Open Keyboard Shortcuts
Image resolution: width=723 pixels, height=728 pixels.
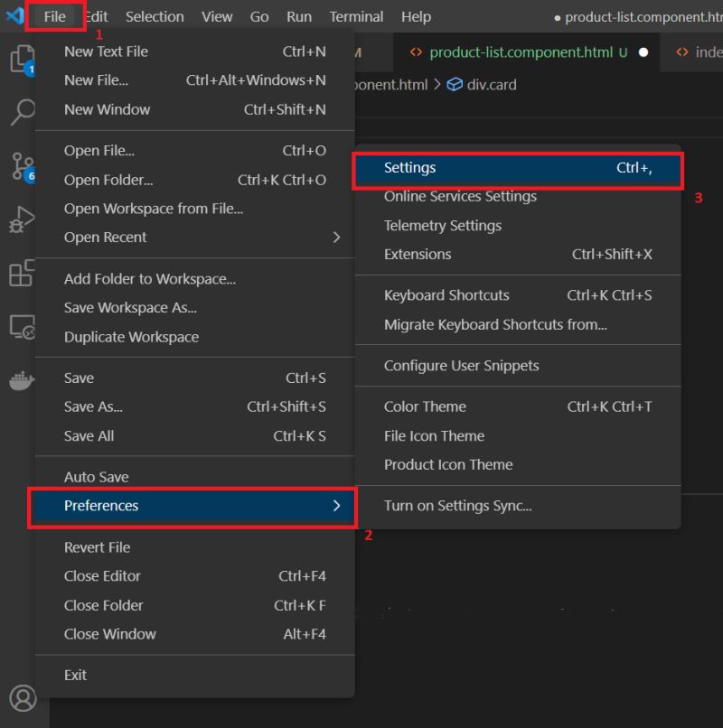[x=446, y=295]
